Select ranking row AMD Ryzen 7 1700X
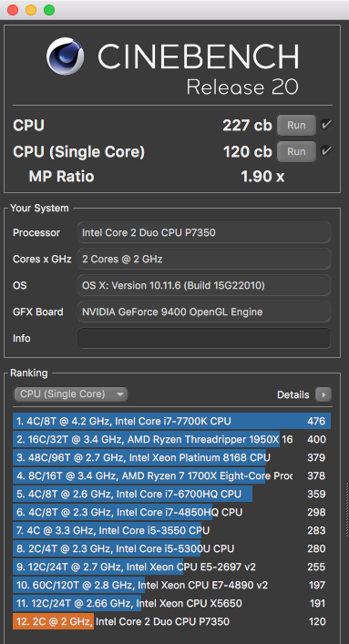The image size is (349, 644). click(172, 475)
